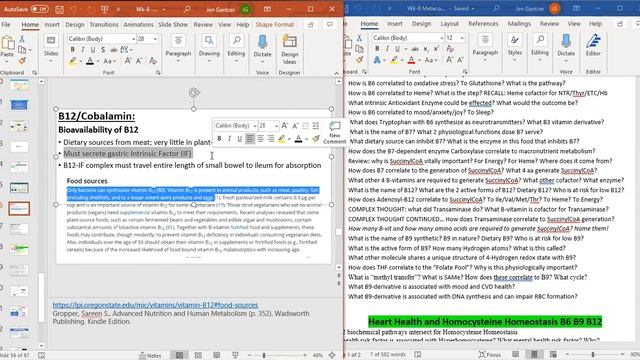
Task: Open the Transitions tab in PowerPoint
Action: coord(104,24)
